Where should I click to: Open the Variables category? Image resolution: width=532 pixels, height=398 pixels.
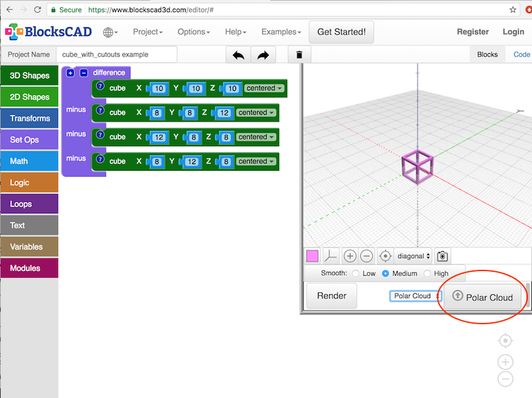(x=29, y=247)
